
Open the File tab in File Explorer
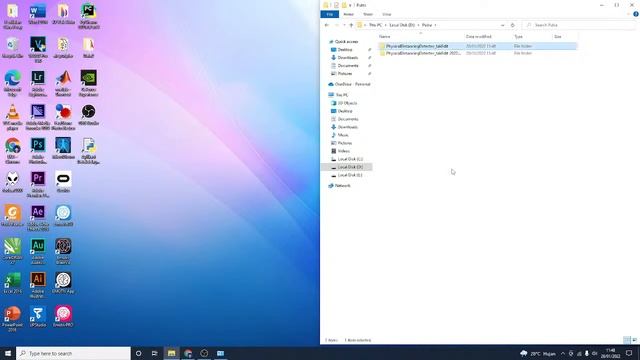(329, 14)
